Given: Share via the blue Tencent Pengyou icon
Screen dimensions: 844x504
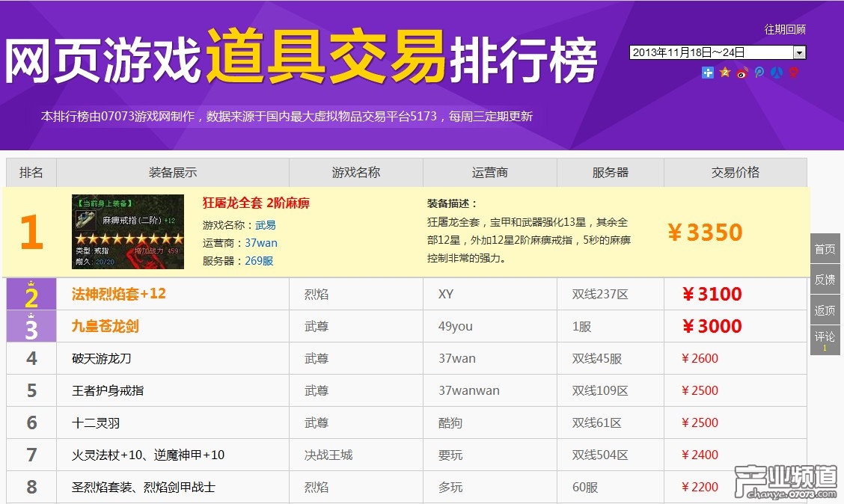Looking at the screenshot, I should coord(759,73).
